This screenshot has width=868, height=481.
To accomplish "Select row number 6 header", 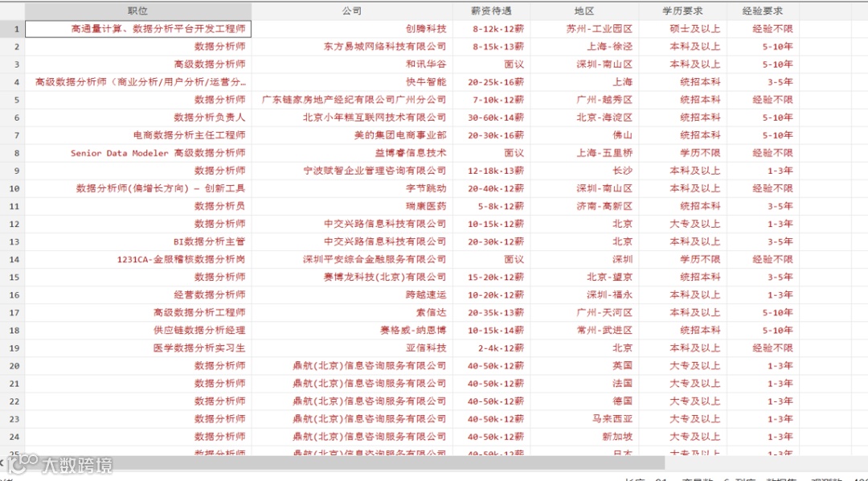I will click(x=13, y=117).
